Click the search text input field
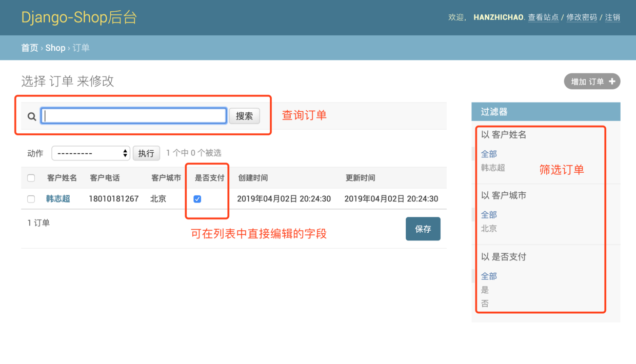The width and height of the screenshot is (636, 364). 134,116
